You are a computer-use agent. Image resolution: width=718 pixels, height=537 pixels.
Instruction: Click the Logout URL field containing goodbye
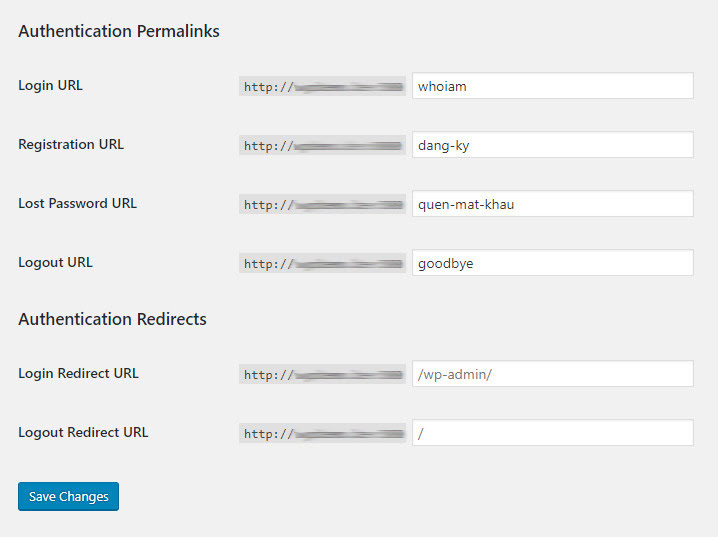552,263
